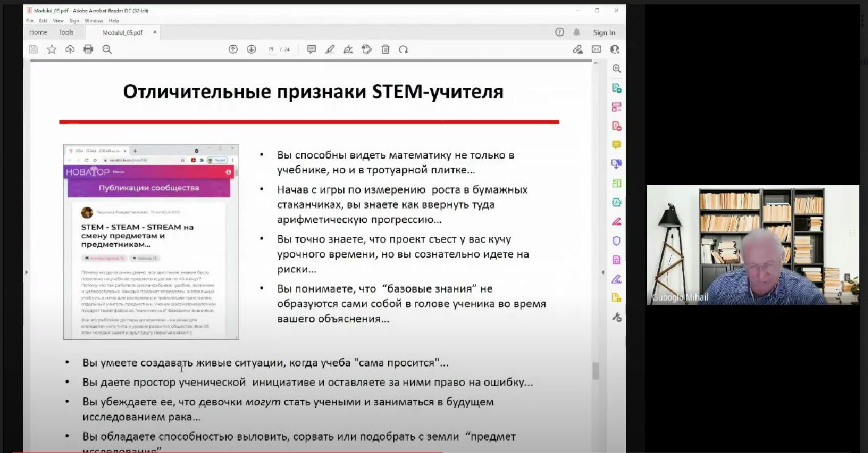Open the notifications bell

point(577,32)
